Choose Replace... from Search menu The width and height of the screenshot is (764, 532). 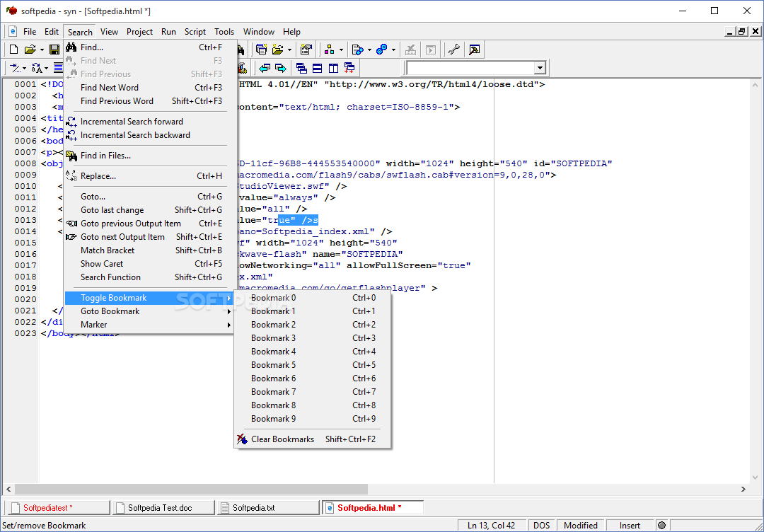150,176
